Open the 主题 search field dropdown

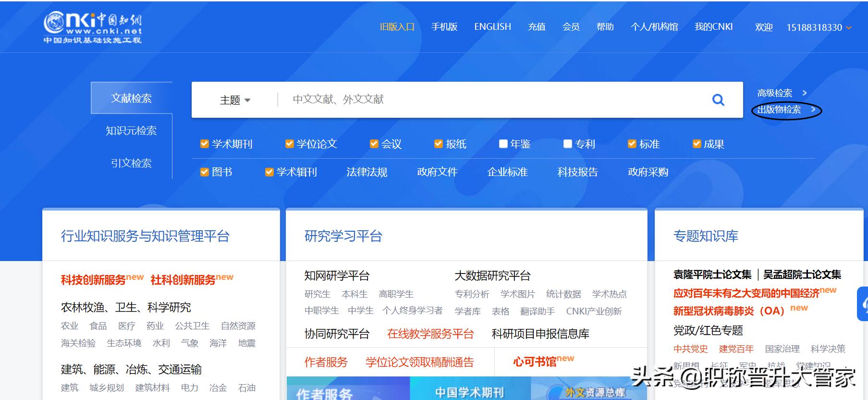(235, 100)
